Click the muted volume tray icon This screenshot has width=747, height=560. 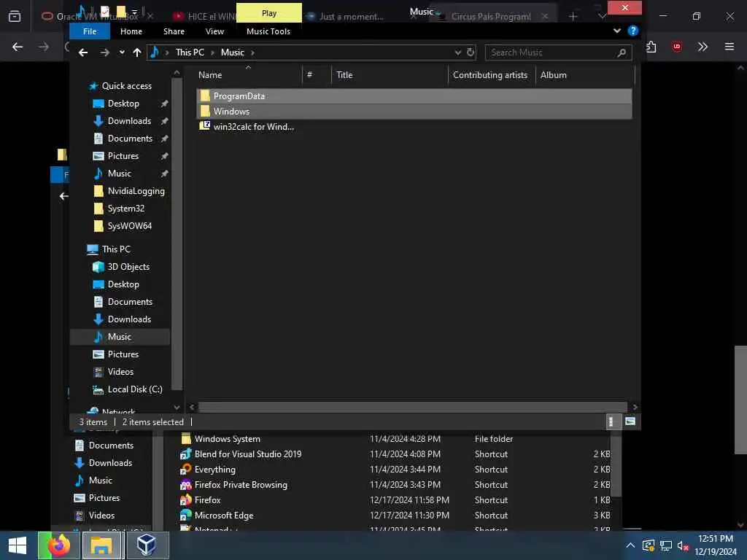pyautogui.click(x=683, y=545)
